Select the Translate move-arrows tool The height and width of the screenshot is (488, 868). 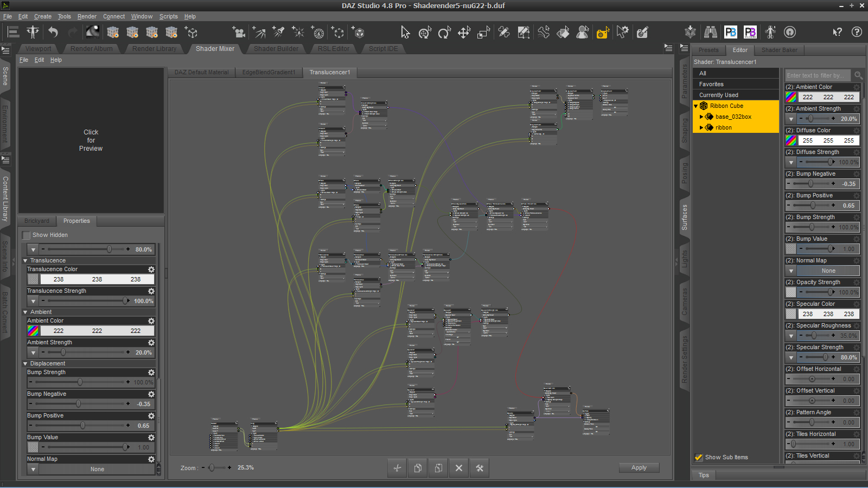(464, 33)
